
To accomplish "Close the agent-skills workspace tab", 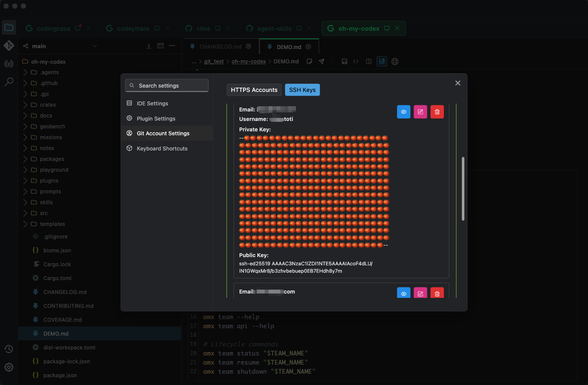I will (310, 28).
